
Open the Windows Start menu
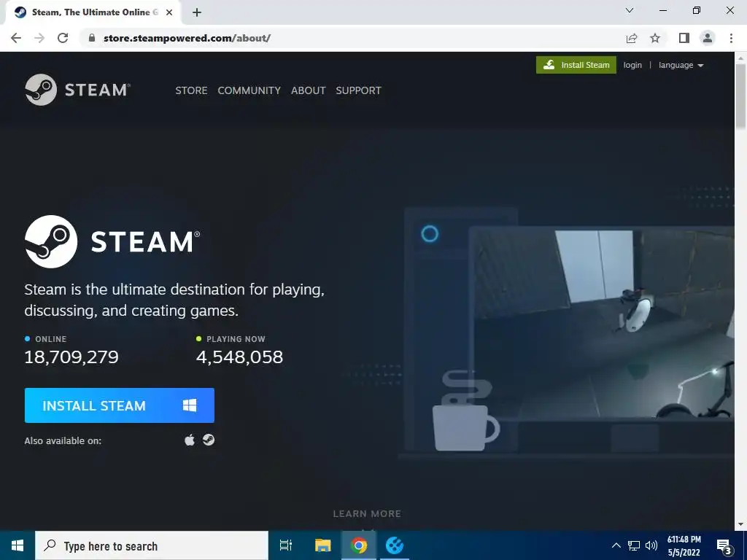(18, 545)
